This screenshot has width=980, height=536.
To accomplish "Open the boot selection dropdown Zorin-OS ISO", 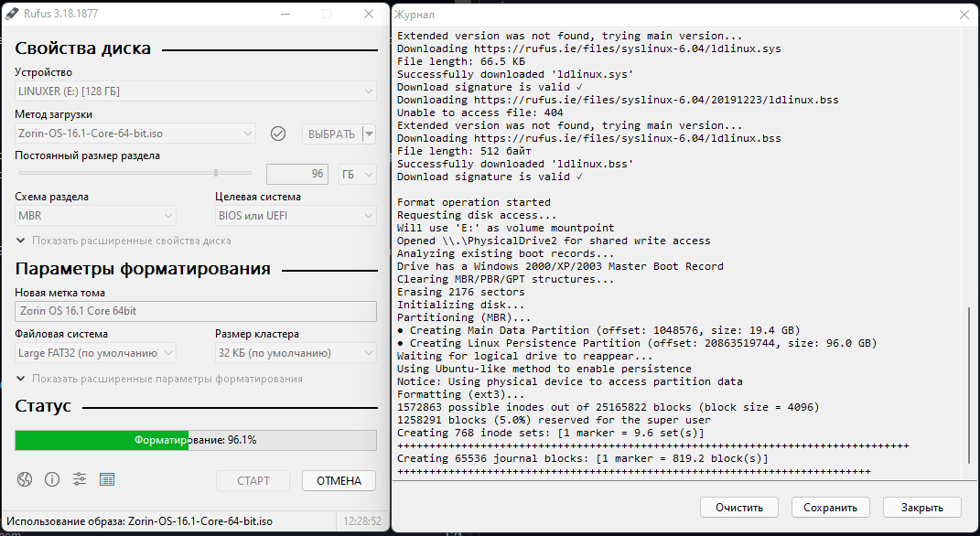I will click(x=135, y=133).
